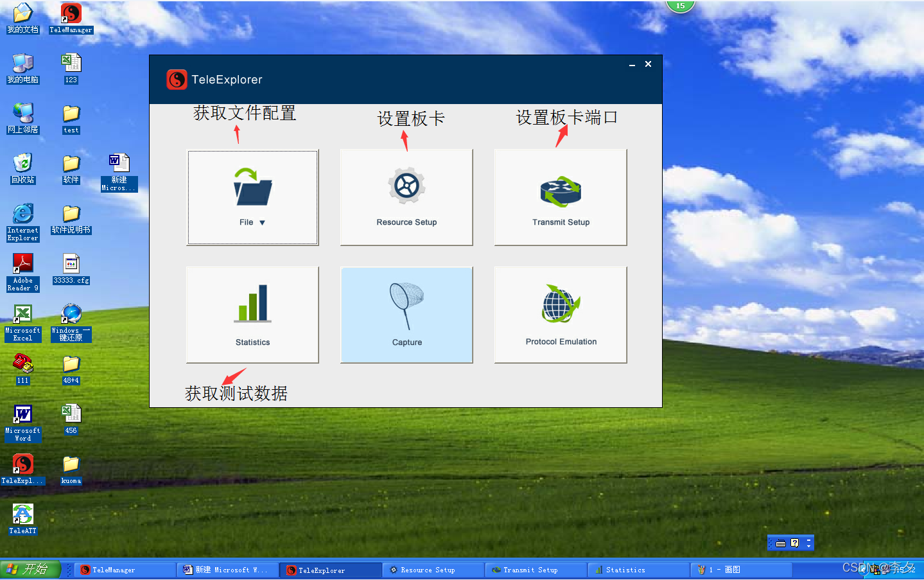
Task: Open the Statistics tile
Action: (x=252, y=315)
